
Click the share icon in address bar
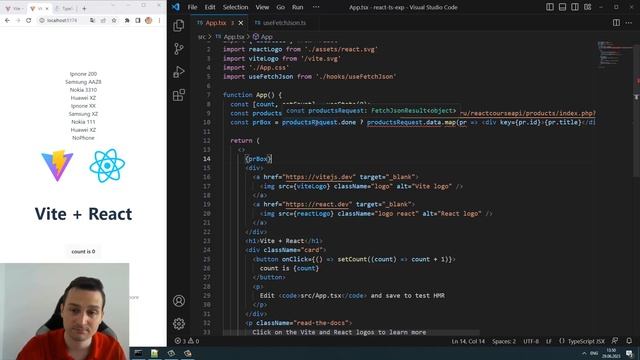[x=103, y=20]
